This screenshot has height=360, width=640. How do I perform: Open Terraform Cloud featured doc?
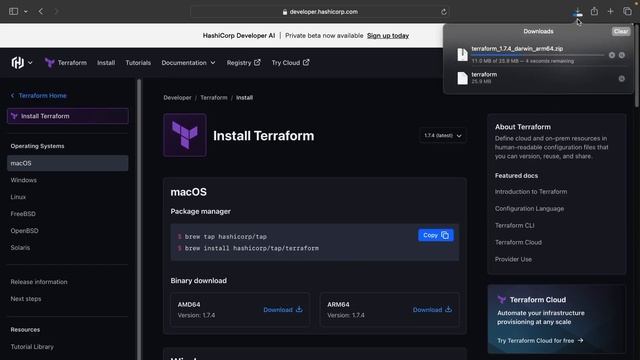tap(518, 242)
